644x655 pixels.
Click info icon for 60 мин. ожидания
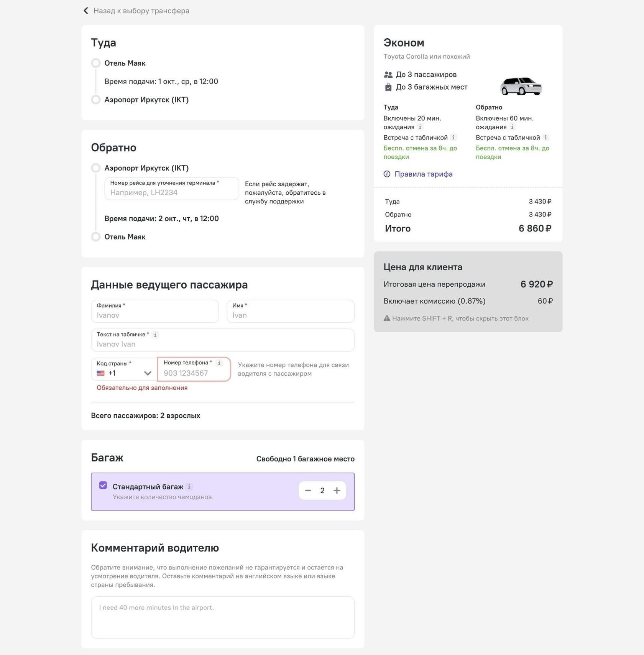pos(512,127)
